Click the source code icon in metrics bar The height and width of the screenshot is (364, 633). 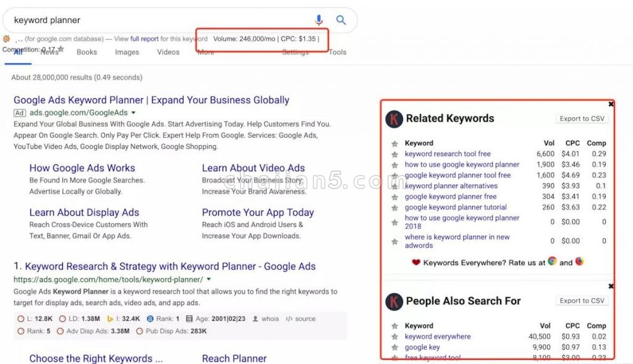click(x=289, y=319)
